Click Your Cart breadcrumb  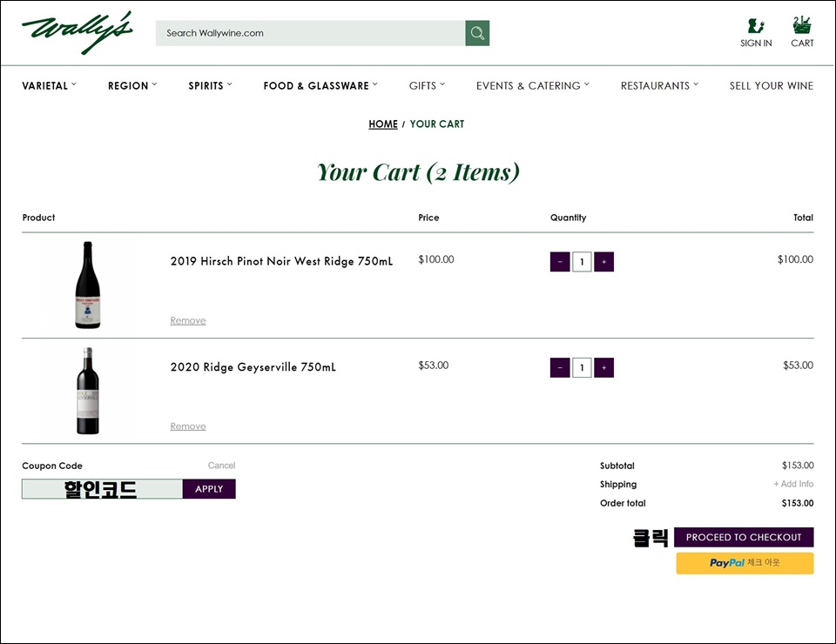436,124
